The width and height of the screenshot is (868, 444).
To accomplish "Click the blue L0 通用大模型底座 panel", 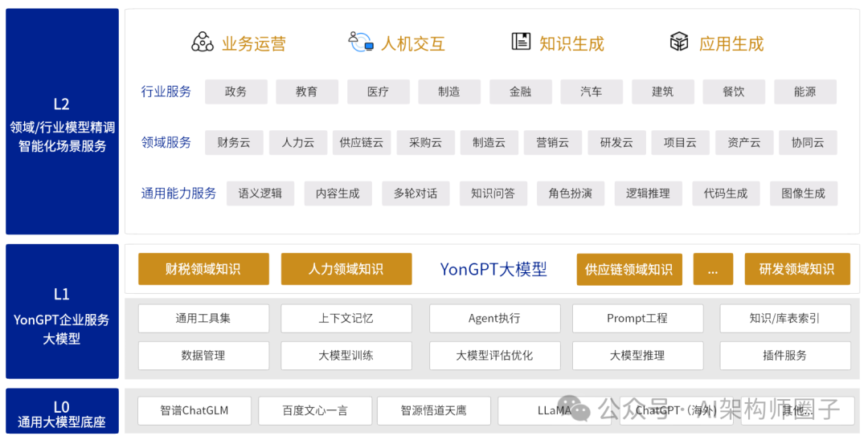I will coord(62,411).
